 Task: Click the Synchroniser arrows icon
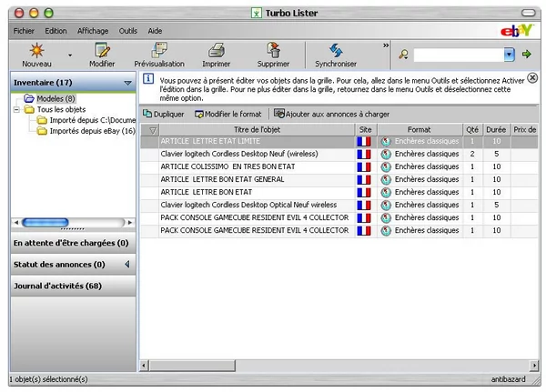pyautogui.click(x=336, y=51)
